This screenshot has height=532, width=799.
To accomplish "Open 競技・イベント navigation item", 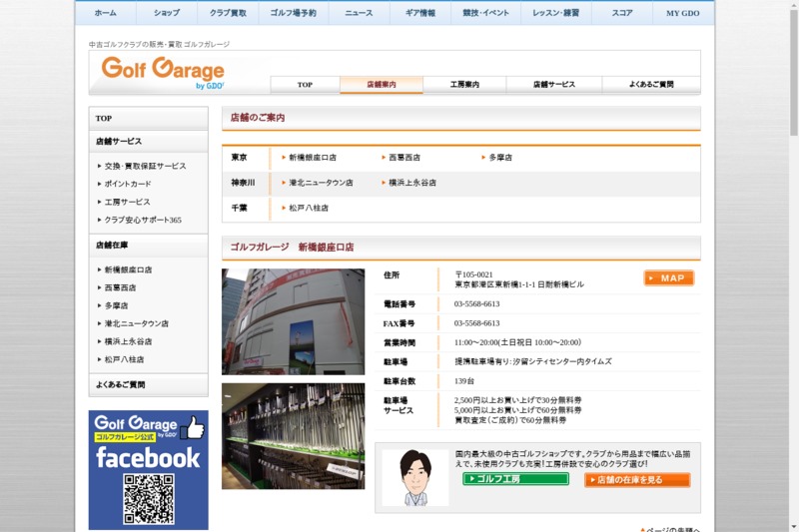I will pyautogui.click(x=485, y=13).
